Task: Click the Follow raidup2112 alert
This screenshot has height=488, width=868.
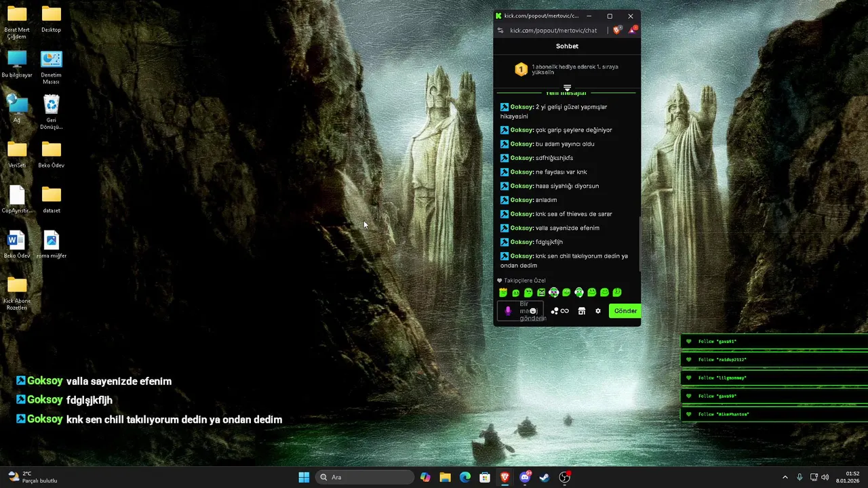Action: pyautogui.click(x=774, y=360)
